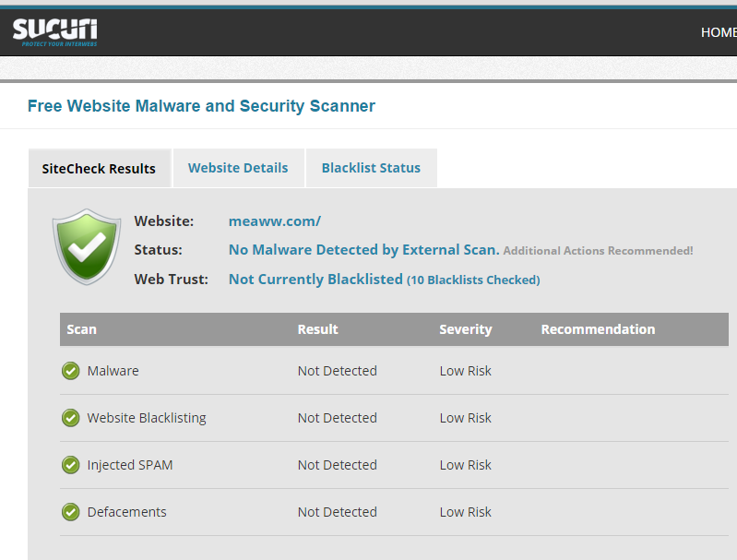
Task: Select the Injected SPAM row label
Action: tap(130, 465)
